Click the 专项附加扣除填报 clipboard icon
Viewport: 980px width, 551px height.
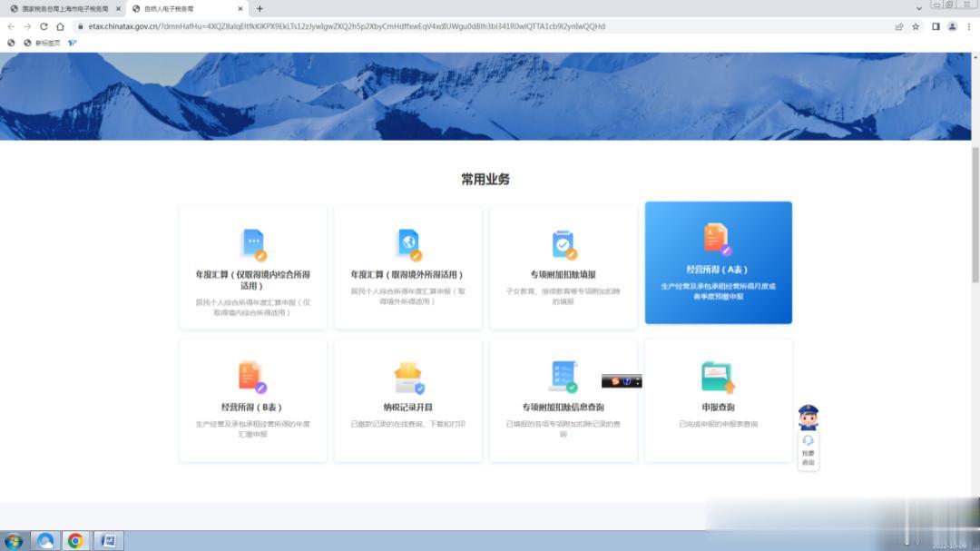click(563, 244)
